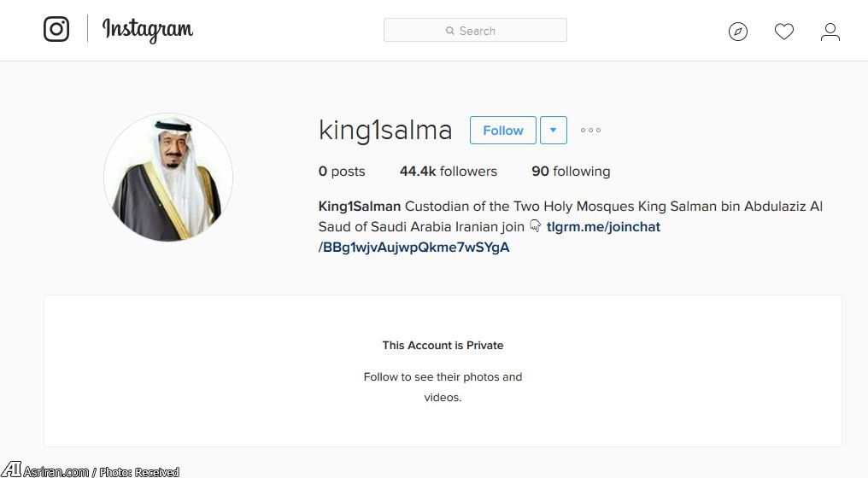868x478 pixels.
Task: Open the tlgrm.me/joinchat link in bio
Action: (603, 227)
